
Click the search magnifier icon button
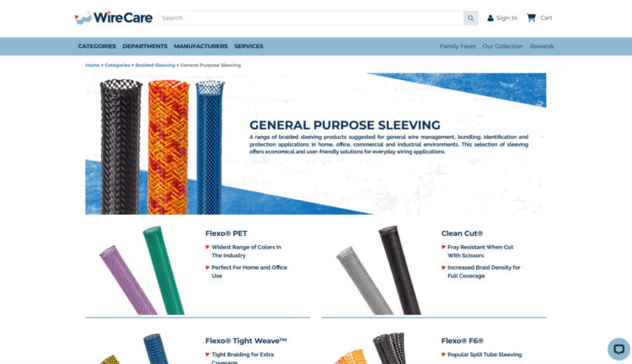470,19
